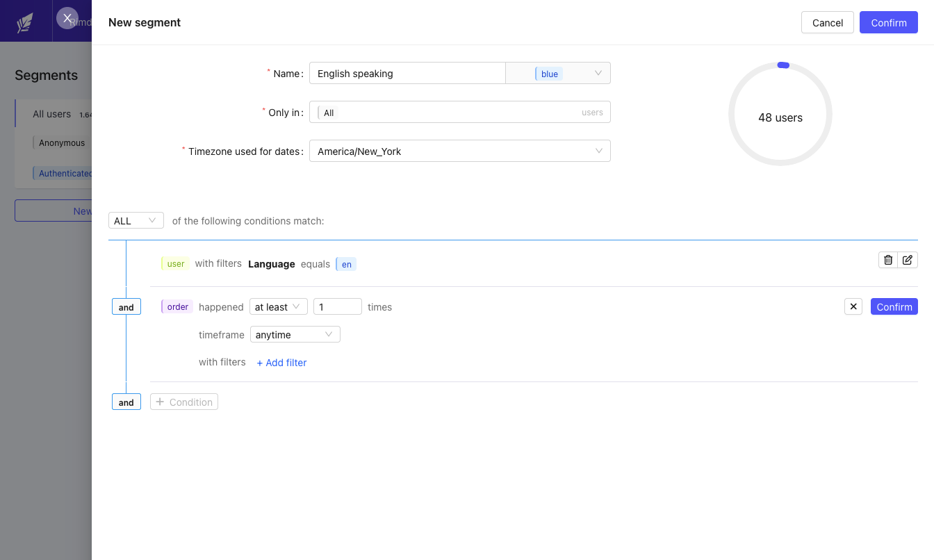Select the 'Anonymous' segment in background list

[x=61, y=142]
